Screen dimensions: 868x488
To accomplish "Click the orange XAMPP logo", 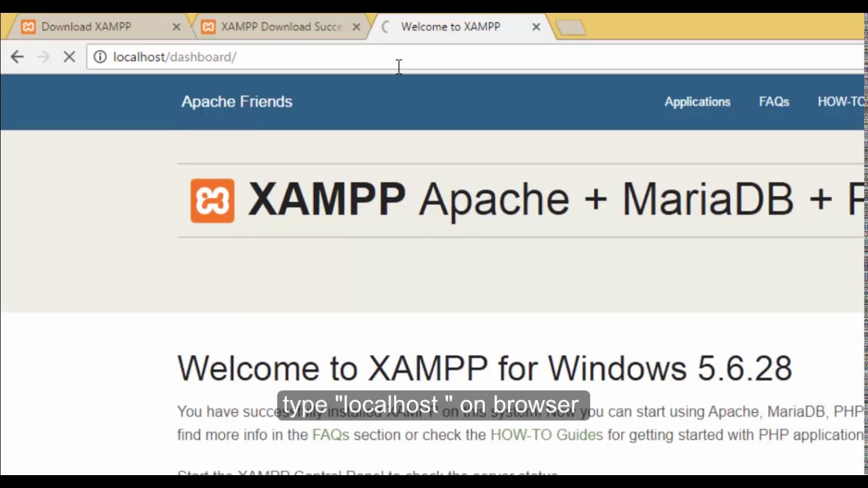I will 212,201.
